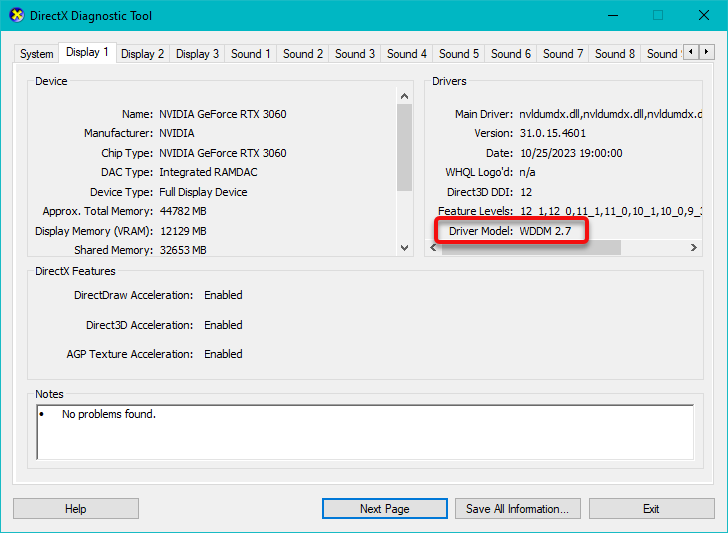Screen dimensions: 728x533
Task: Click the Help button
Action: click(76, 509)
